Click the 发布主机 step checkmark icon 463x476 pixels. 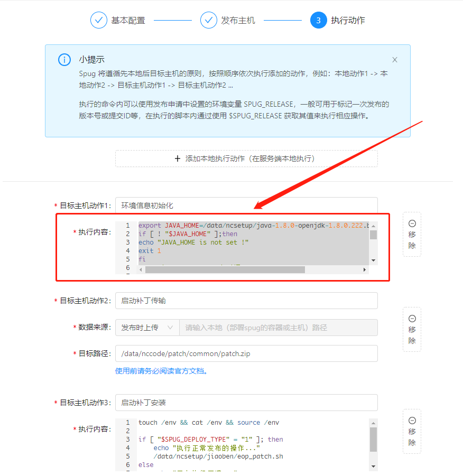[209, 21]
